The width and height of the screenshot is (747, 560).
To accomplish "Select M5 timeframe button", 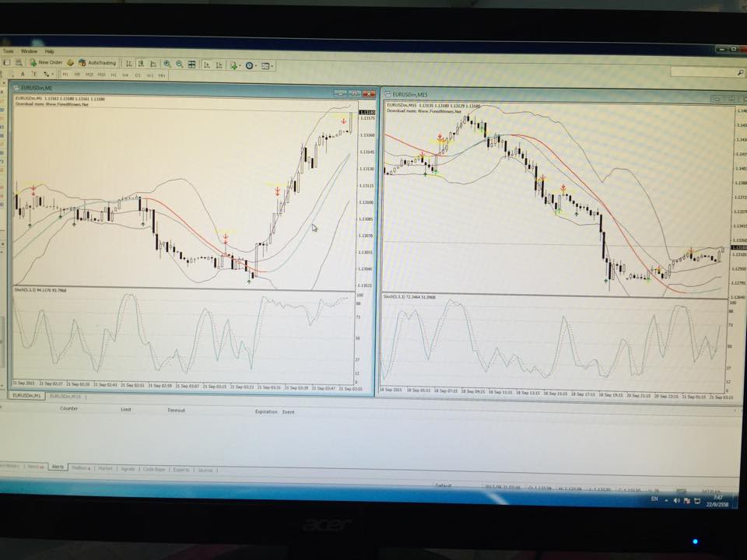I will (x=77, y=75).
